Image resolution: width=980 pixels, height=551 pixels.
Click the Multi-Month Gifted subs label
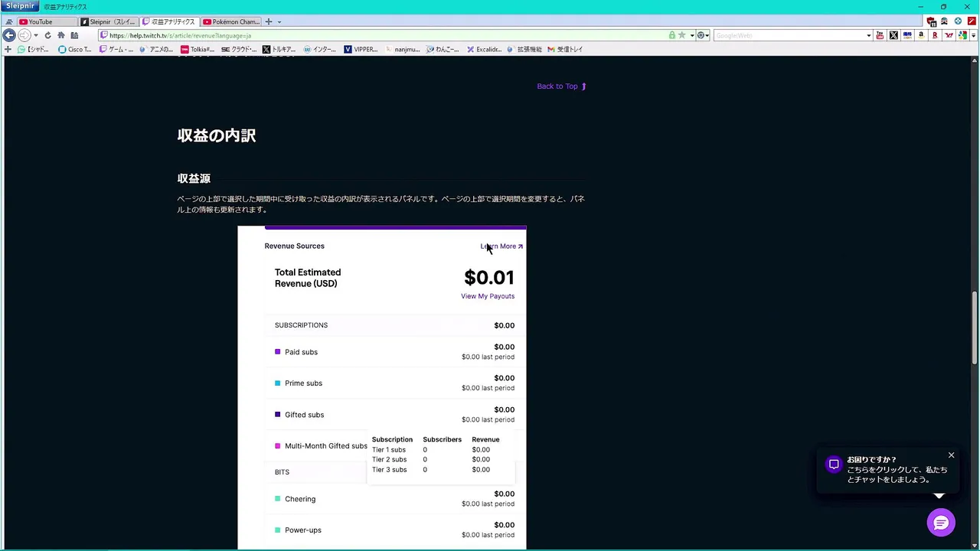(x=326, y=446)
